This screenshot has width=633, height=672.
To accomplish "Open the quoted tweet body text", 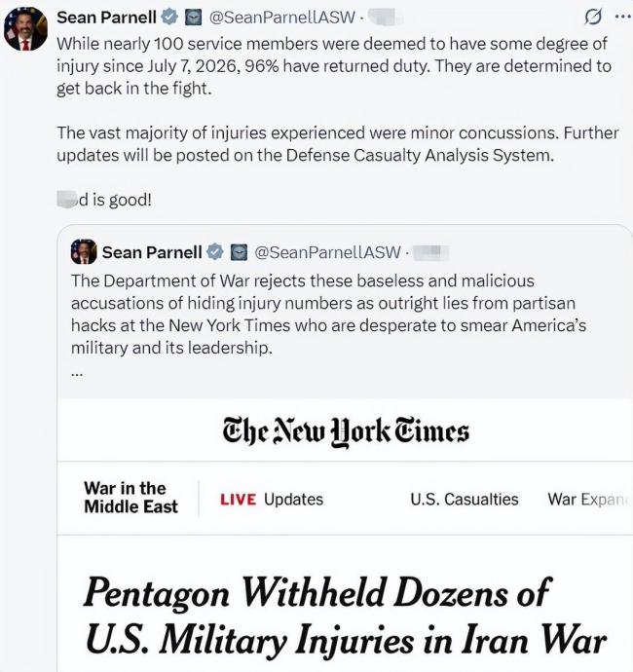I will (x=329, y=315).
